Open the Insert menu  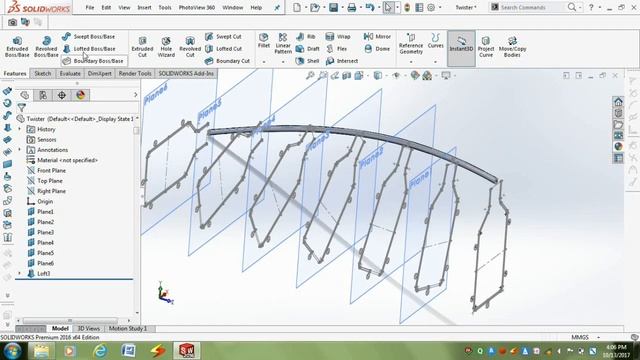pos(144,7)
